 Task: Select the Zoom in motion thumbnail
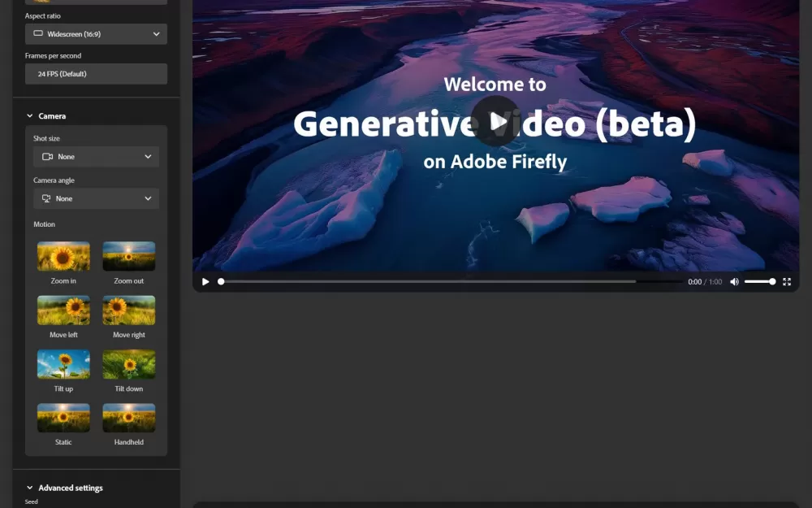(x=63, y=256)
